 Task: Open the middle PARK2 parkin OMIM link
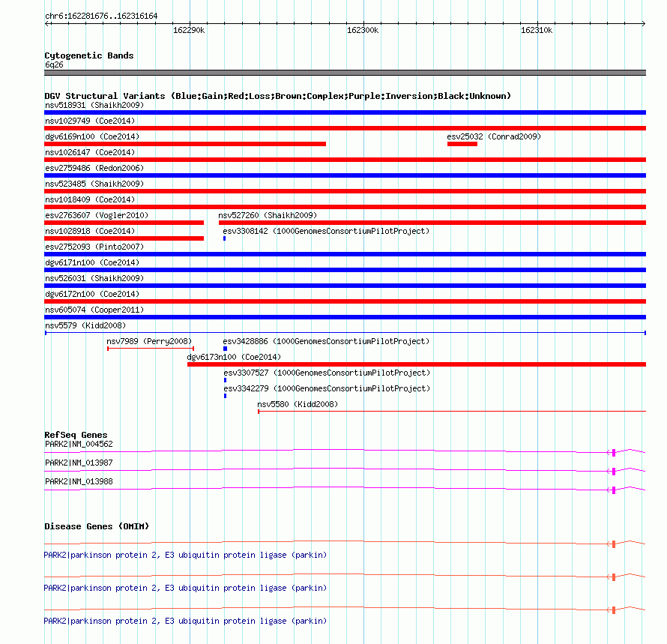185,588
